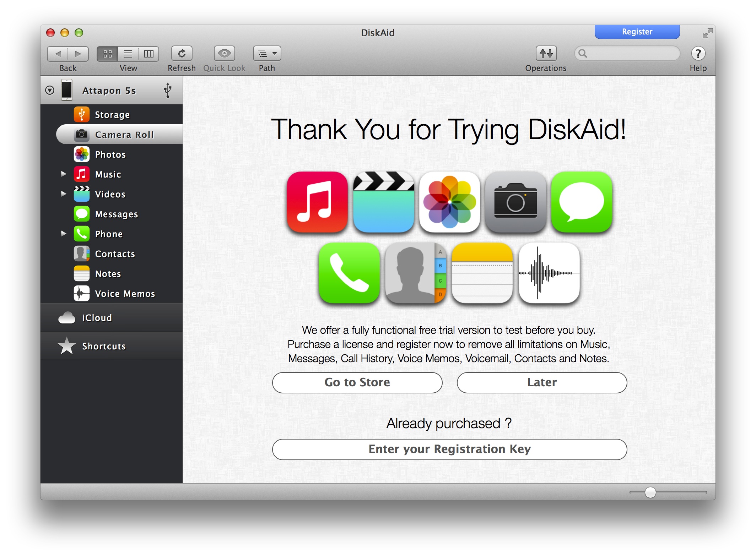The width and height of the screenshot is (756, 556).
Task: Click the large Voice Memos icon
Action: pyautogui.click(x=549, y=273)
